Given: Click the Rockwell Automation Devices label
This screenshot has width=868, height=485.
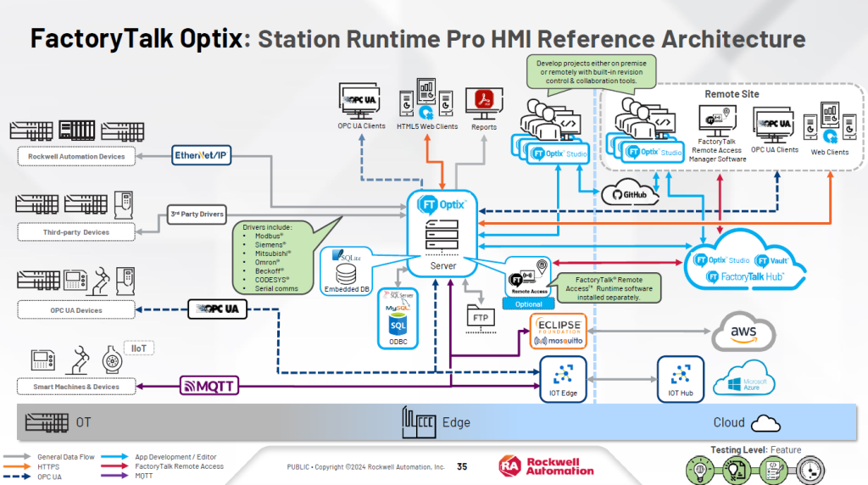Looking at the screenshot, I should pos(76,157).
